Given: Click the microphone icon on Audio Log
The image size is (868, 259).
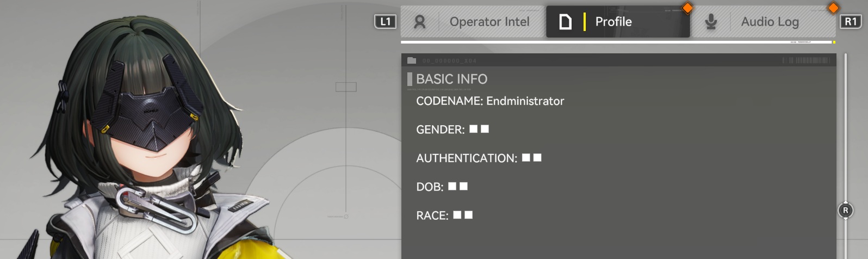Looking at the screenshot, I should click(711, 22).
